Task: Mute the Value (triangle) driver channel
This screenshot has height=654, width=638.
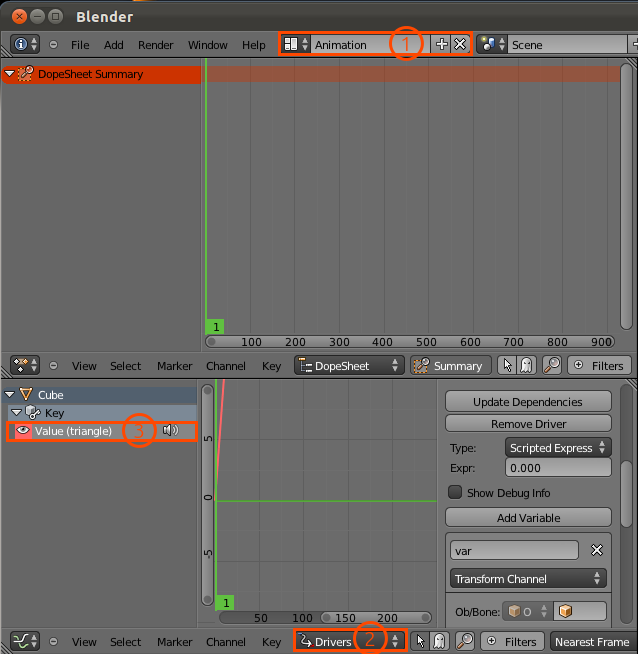Action: (x=170, y=430)
